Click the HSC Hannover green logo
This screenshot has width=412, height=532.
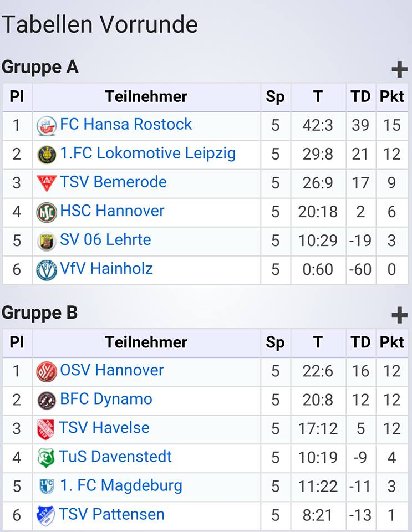click(x=47, y=212)
